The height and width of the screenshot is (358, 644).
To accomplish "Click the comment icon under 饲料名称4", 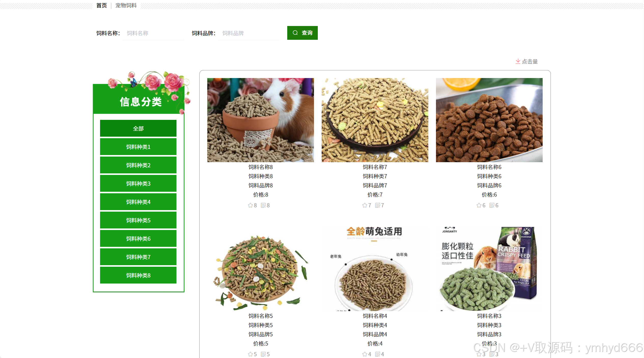I will click(x=377, y=354).
